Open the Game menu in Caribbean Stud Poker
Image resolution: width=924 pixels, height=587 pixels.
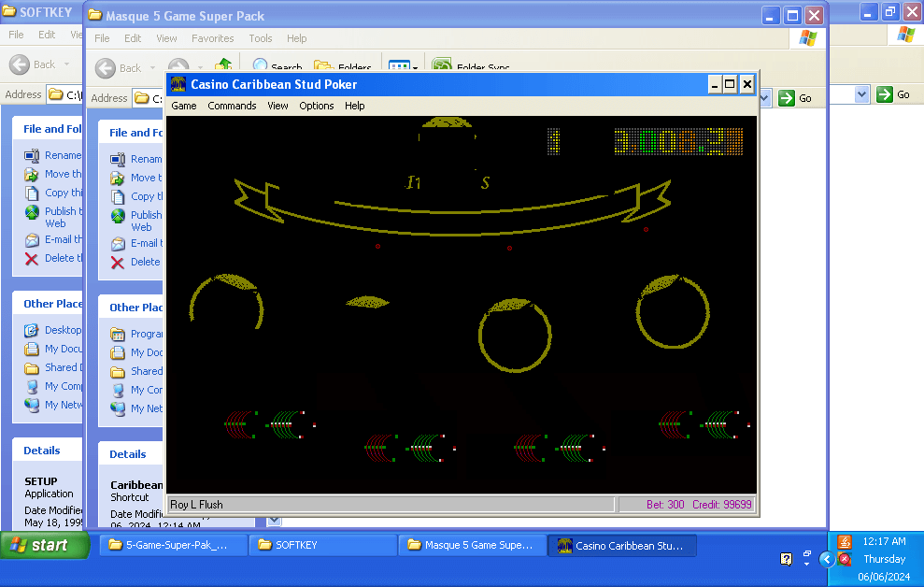pos(184,106)
